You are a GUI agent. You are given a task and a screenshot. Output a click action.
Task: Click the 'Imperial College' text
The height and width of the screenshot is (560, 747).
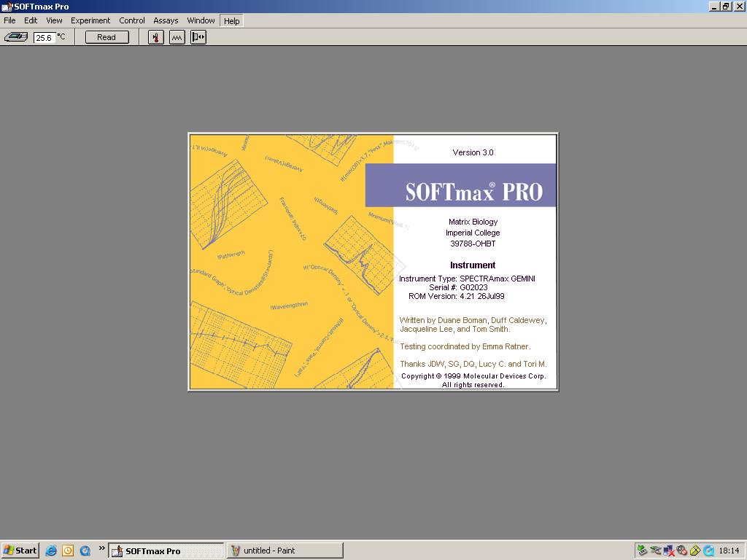click(473, 233)
